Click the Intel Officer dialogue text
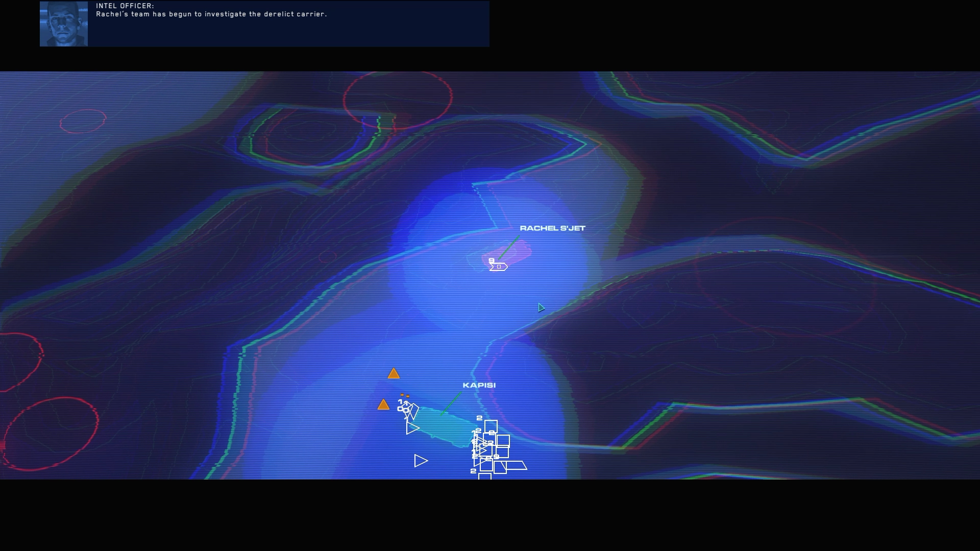This screenshot has width=980, height=551. pyautogui.click(x=211, y=14)
